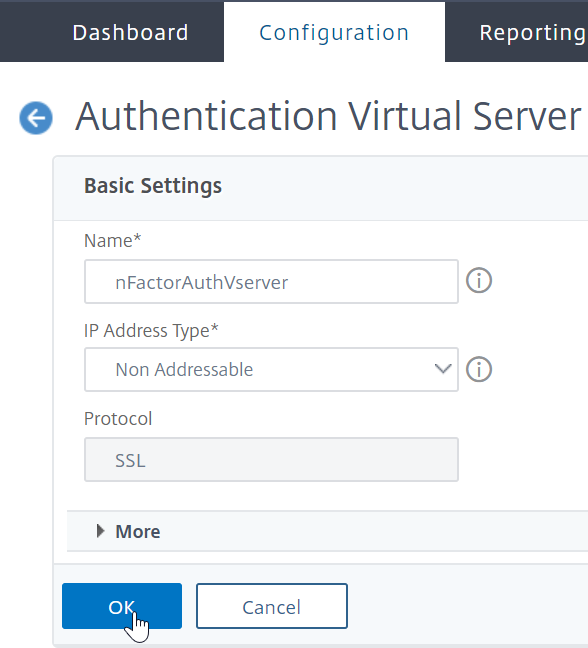Click chevron arrow in IP Address Type box
The image size is (588, 648).
click(x=443, y=369)
